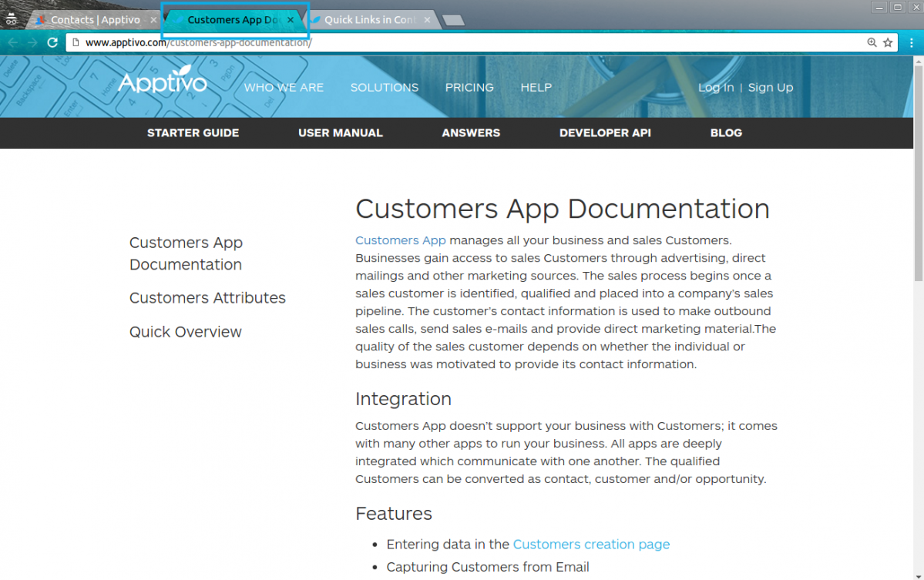Visit the BLOG section
Image resolution: width=924 pixels, height=580 pixels.
click(x=726, y=133)
